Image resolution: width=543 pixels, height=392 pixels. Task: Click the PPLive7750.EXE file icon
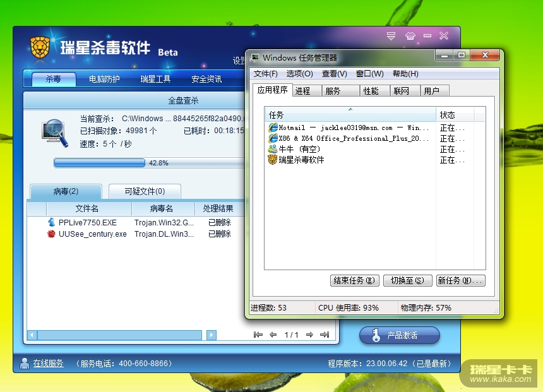click(x=51, y=222)
